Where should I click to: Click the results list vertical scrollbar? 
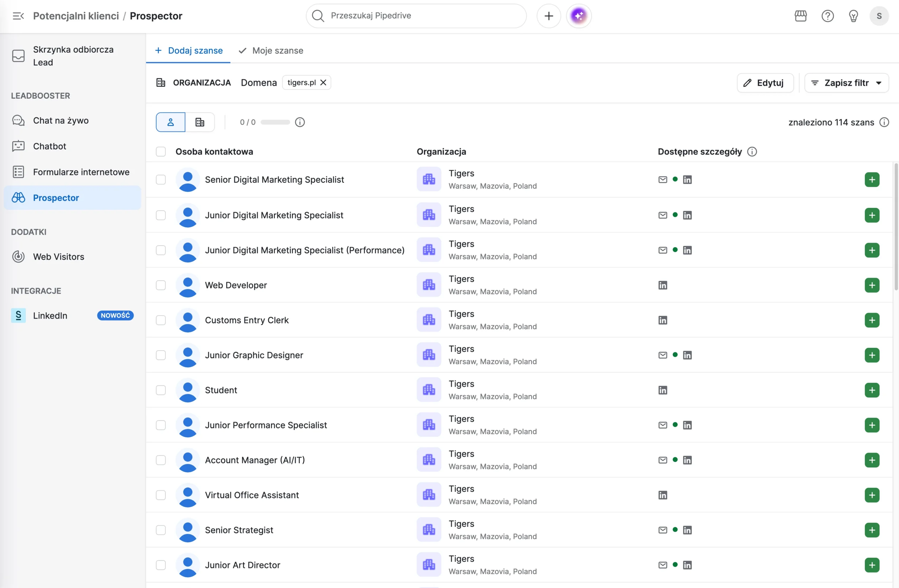click(895, 227)
